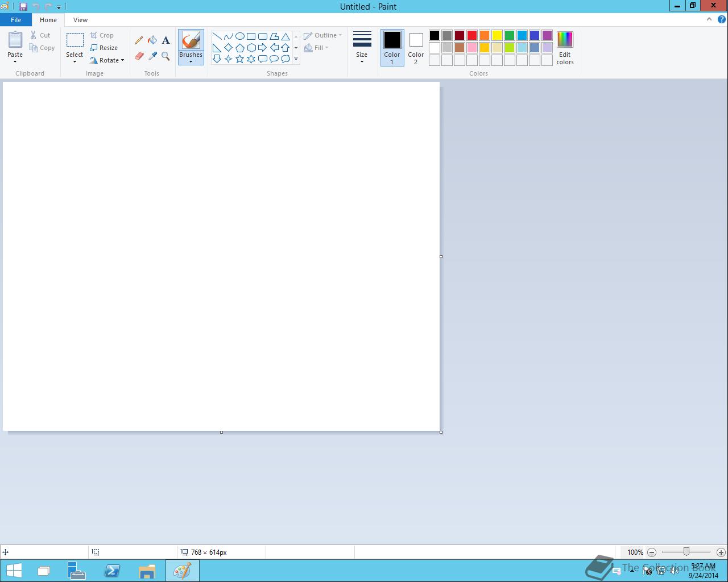This screenshot has height=582, width=728.
Task: Activate the Color 1 box
Action: coord(392,48)
